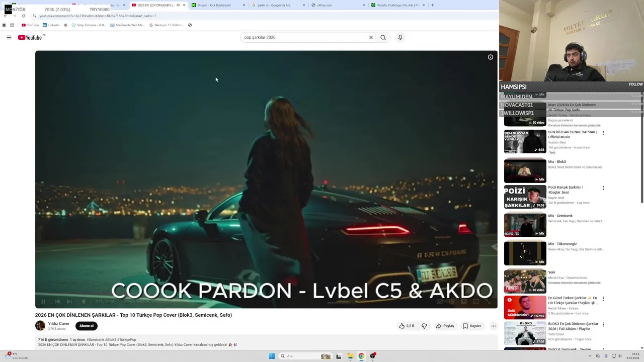Click the sidebar vertical scrollbar

(x=641, y=148)
